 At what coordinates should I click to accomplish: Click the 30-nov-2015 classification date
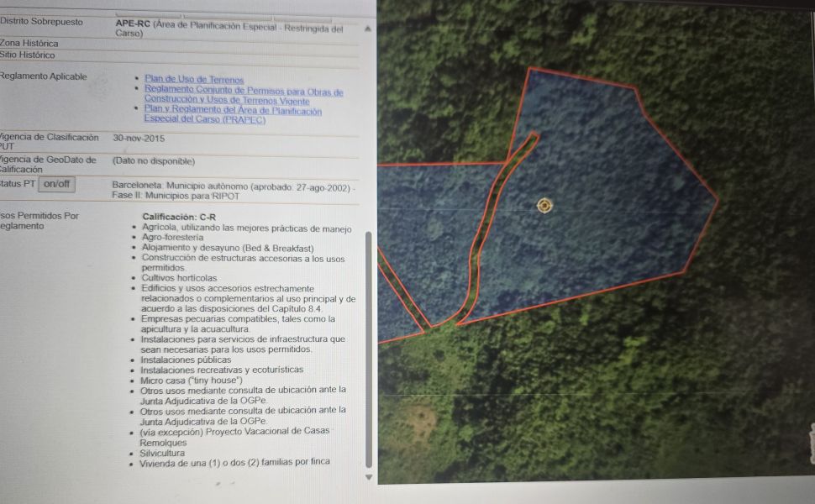click(139, 138)
